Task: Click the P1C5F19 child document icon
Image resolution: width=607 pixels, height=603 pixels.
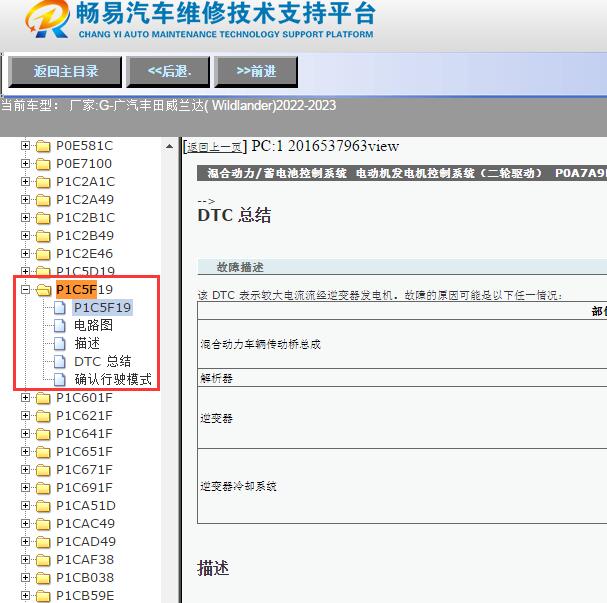Action: pyautogui.click(x=60, y=308)
